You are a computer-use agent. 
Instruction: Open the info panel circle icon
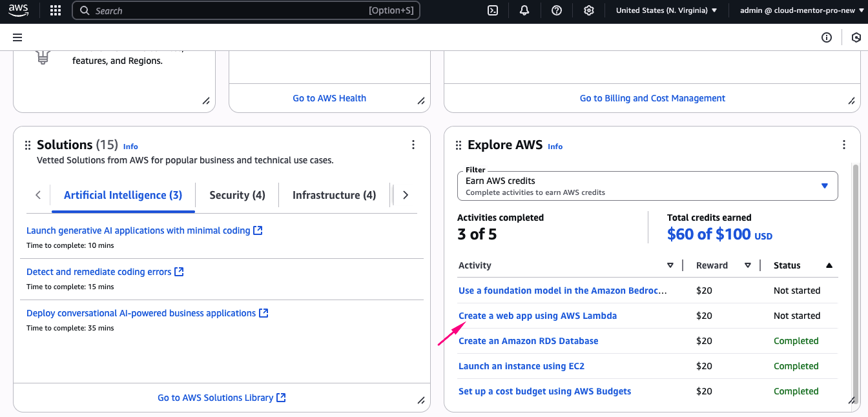point(827,37)
